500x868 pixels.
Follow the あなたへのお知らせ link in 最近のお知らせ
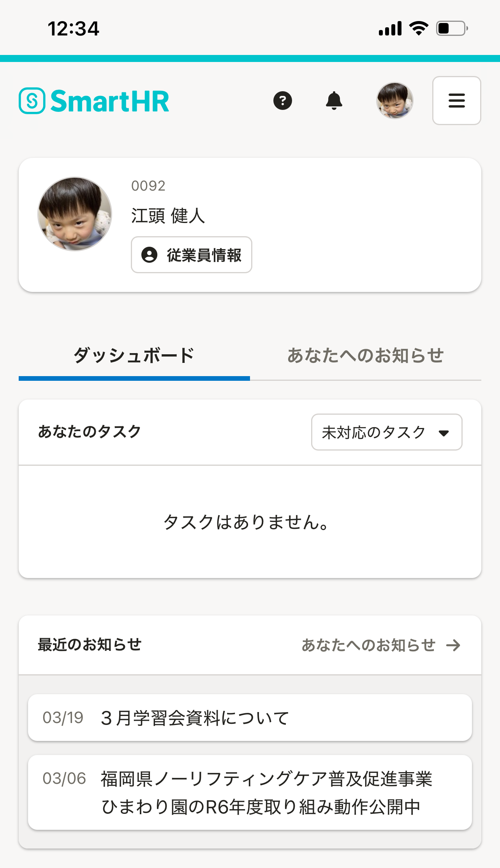[368, 645]
